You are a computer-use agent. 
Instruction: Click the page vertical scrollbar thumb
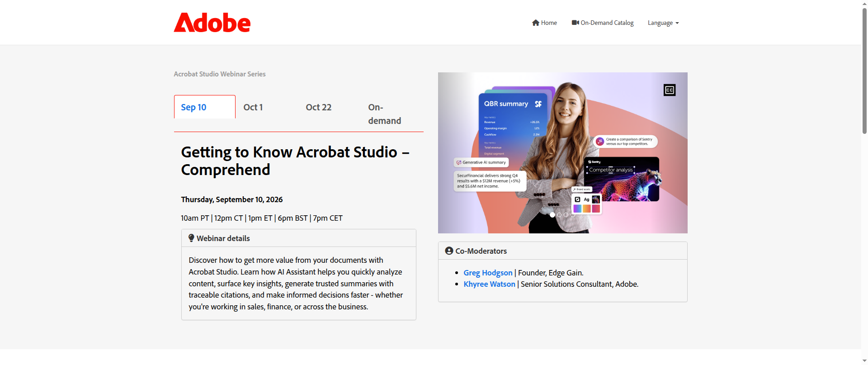[x=864, y=70]
